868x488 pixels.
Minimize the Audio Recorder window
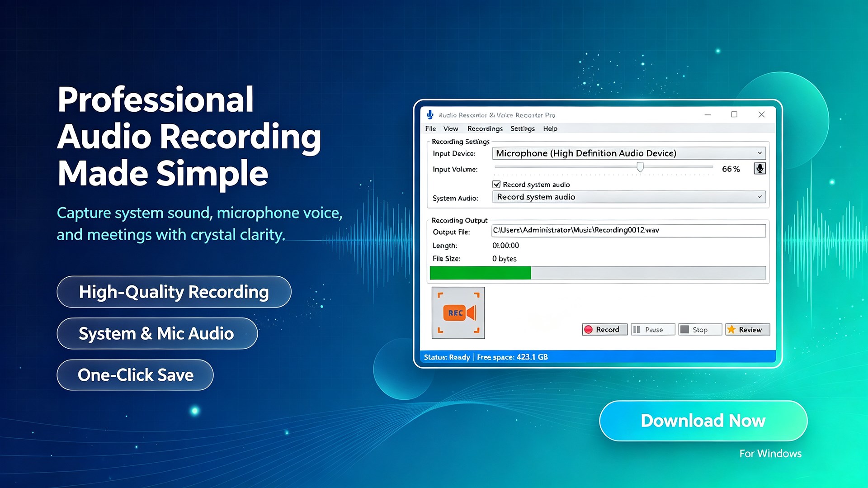(708, 115)
